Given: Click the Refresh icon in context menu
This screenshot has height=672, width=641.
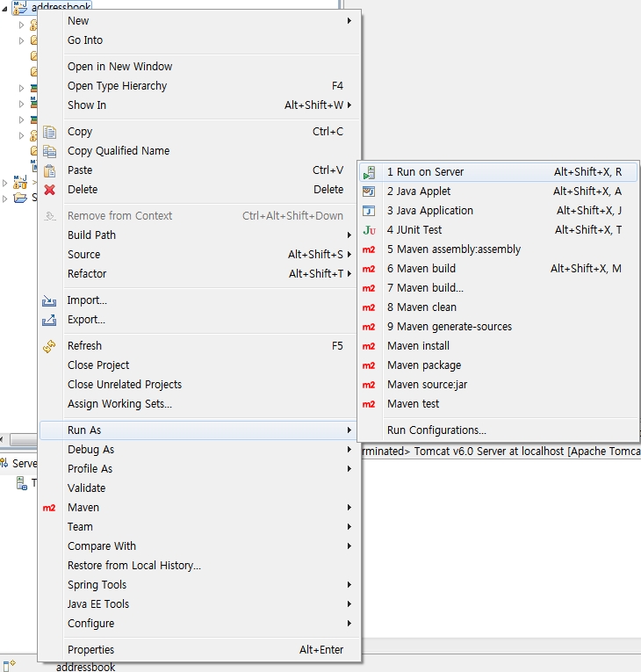Looking at the screenshot, I should pos(50,346).
